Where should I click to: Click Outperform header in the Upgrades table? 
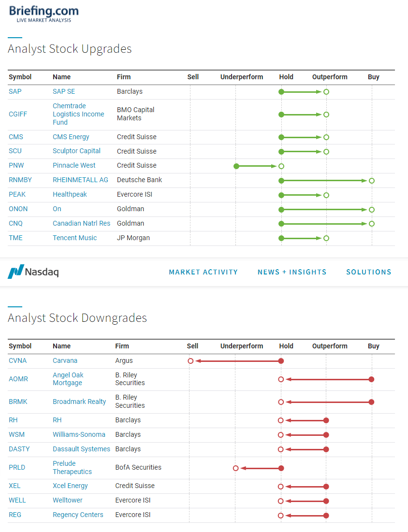click(330, 77)
